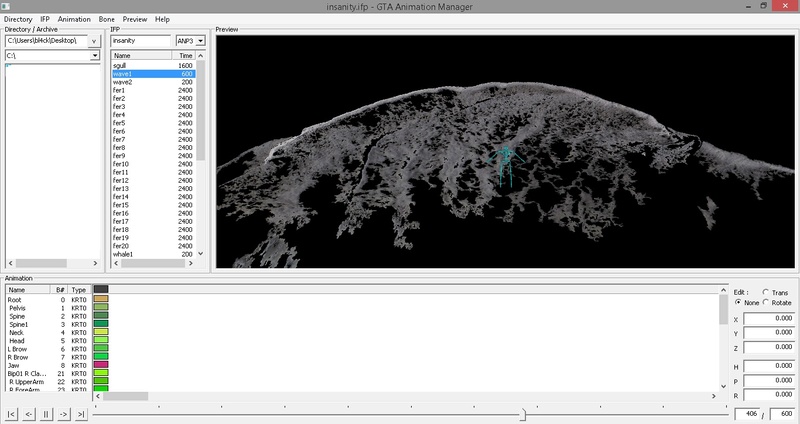Click the H value input field
Screen dimensions: 800x424
[769, 366]
